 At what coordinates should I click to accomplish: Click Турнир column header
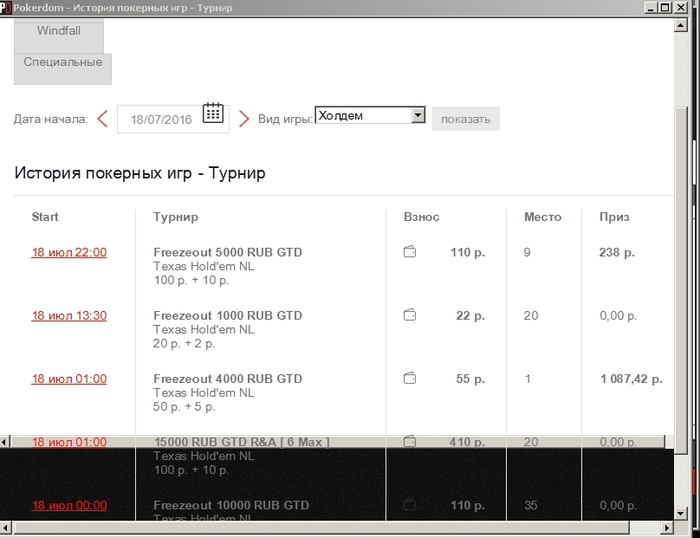click(x=175, y=217)
